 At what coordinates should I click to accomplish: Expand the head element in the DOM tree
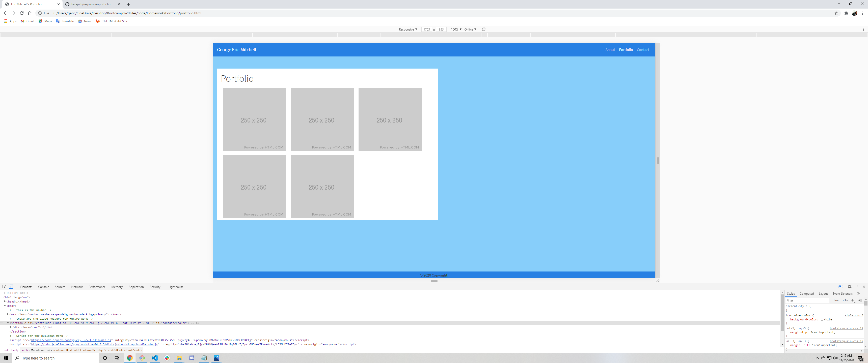[5, 301]
